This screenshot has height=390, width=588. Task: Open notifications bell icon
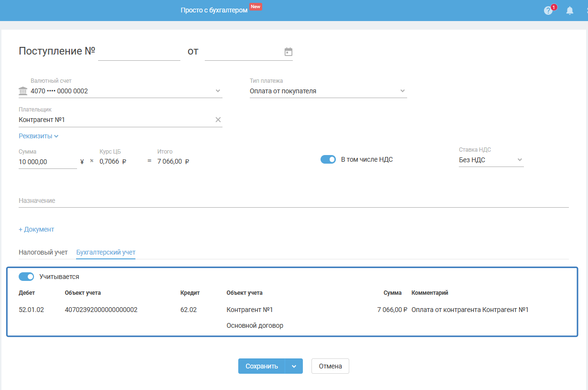click(570, 11)
